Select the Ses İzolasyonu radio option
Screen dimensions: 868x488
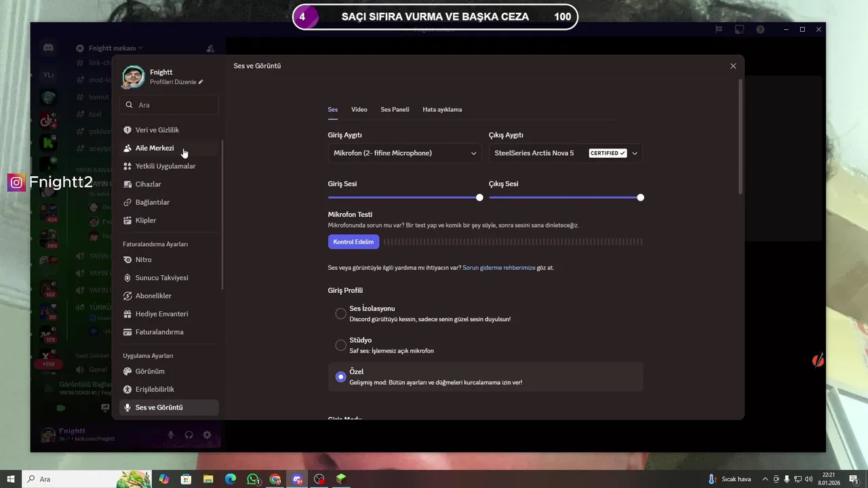(x=341, y=314)
